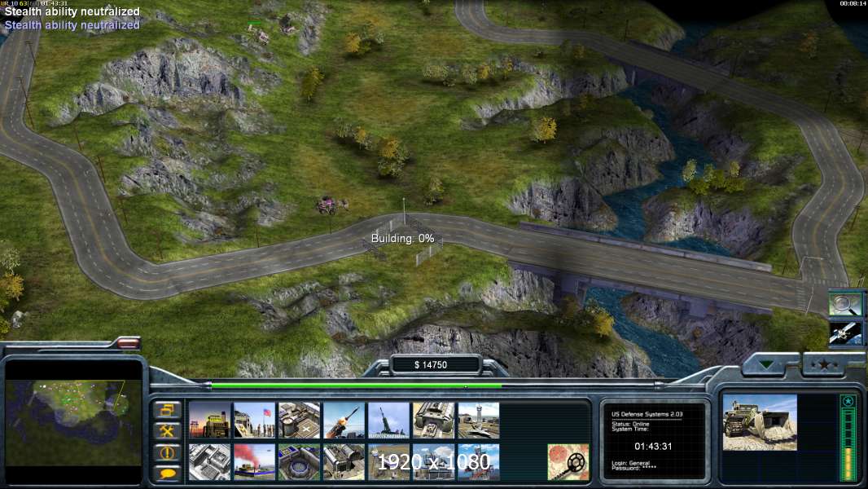Pick the Supply Center icon with the helipad
Screen dimensions: 868x489
pyautogui.click(x=300, y=421)
